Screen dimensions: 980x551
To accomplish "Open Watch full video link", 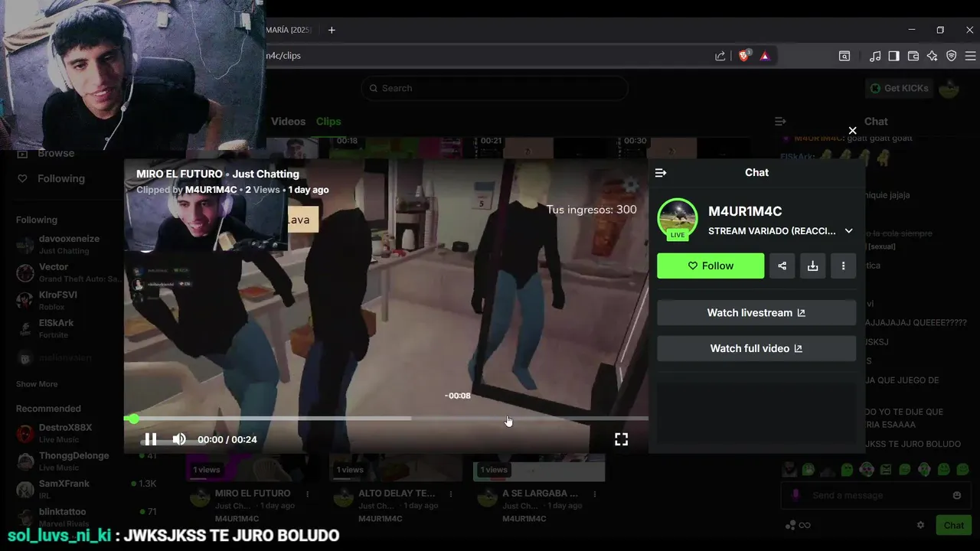I will [x=756, y=348].
